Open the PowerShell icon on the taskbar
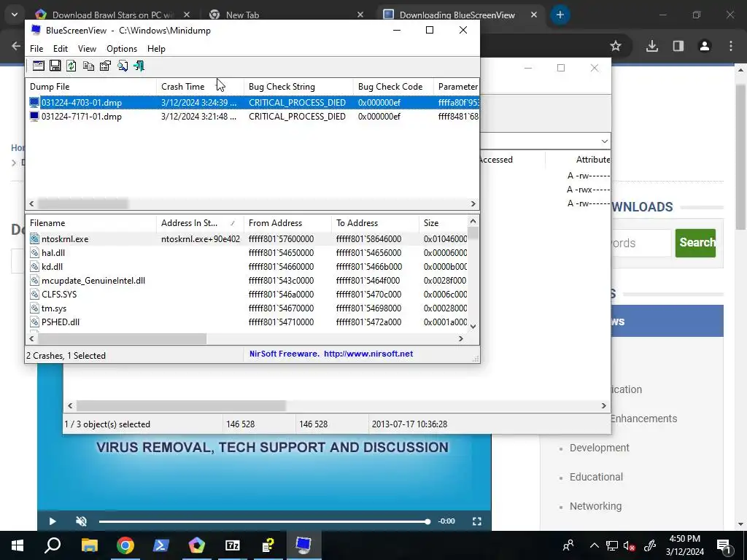The width and height of the screenshot is (747, 560). click(x=161, y=545)
